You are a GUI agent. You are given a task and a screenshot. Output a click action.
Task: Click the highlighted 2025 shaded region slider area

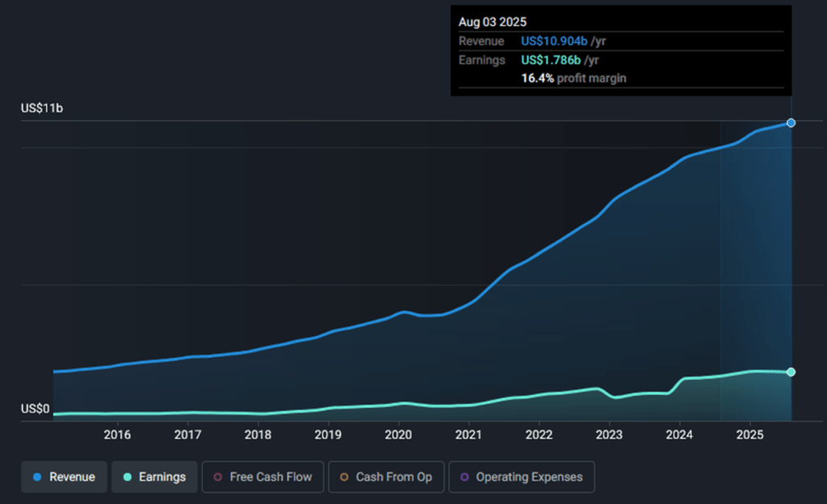point(756,267)
